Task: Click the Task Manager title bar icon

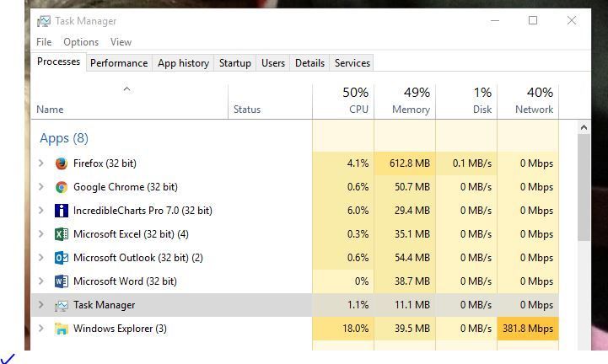Action: click(44, 21)
